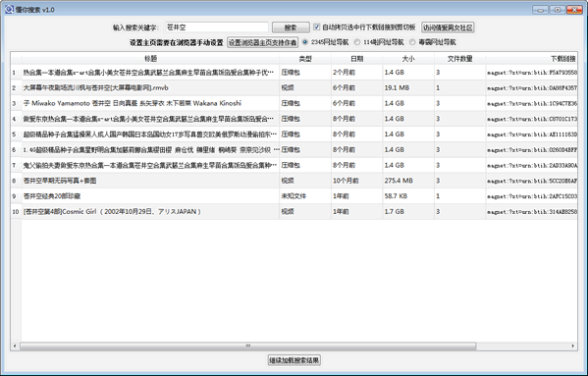
Task: Minimize the 懂你搜索 window
Action: (x=540, y=10)
